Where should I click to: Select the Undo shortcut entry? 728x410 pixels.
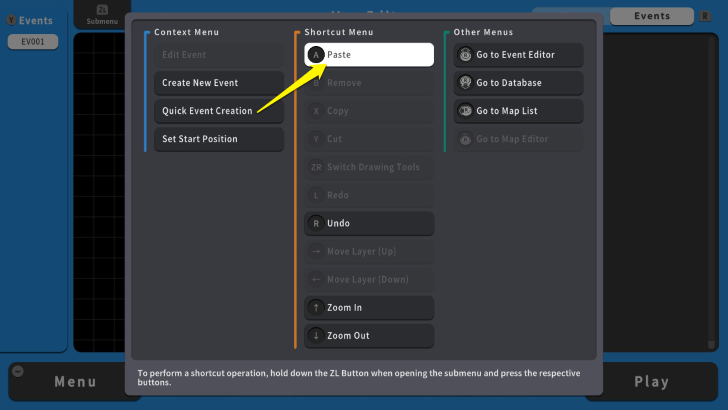coord(369,223)
